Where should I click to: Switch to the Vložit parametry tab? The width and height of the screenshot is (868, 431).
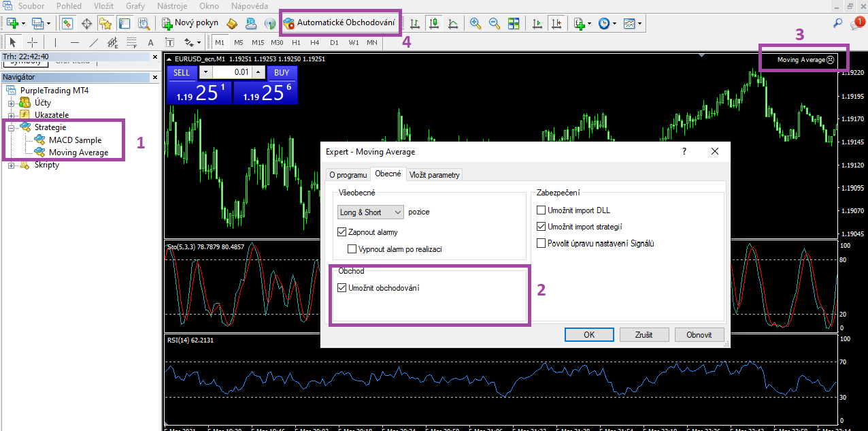435,175
